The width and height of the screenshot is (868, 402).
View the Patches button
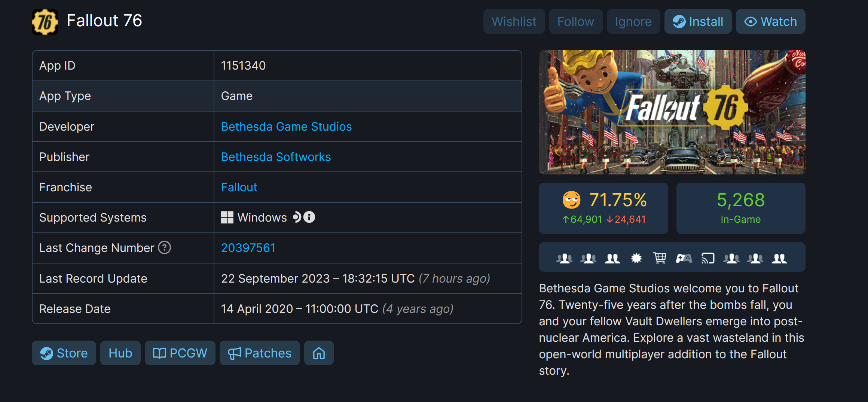(260, 353)
